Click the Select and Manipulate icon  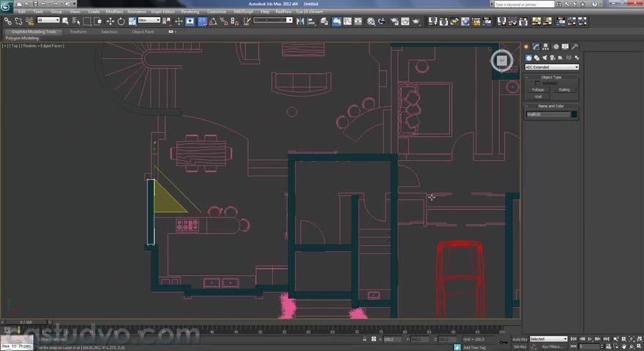(179, 21)
